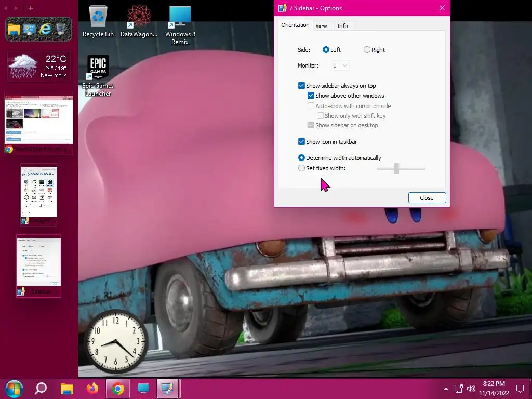Click the Sidebar options thumbnail in sidebar
Viewport: 532px width, 399px height.
(x=38, y=266)
